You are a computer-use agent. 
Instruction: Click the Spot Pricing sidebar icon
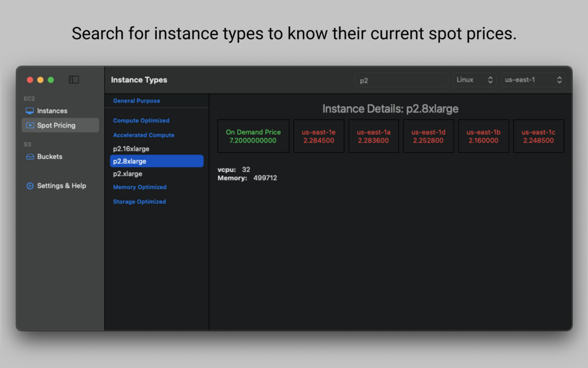[30, 125]
